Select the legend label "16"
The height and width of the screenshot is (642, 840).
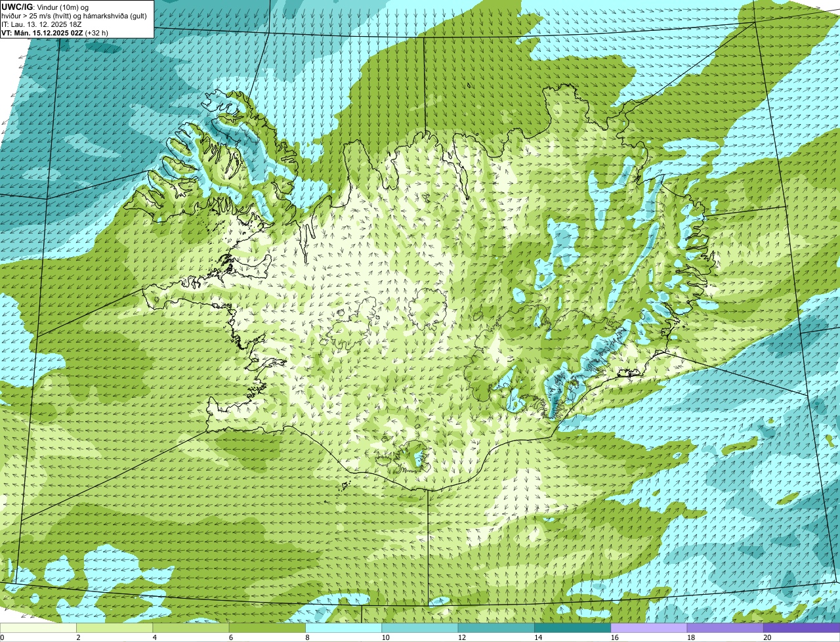614,637
